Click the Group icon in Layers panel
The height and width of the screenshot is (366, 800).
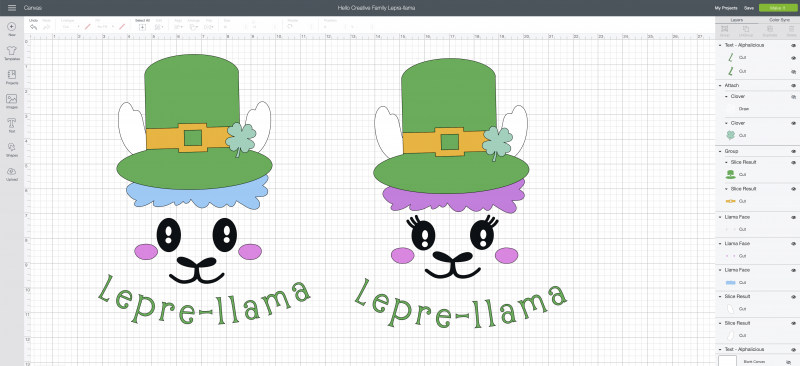[x=724, y=30]
